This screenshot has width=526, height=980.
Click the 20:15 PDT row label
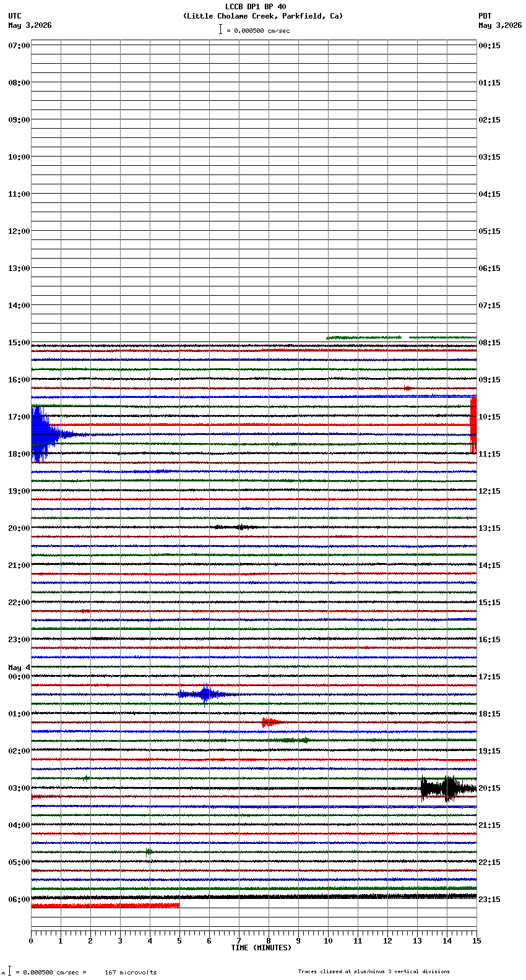coord(489,788)
